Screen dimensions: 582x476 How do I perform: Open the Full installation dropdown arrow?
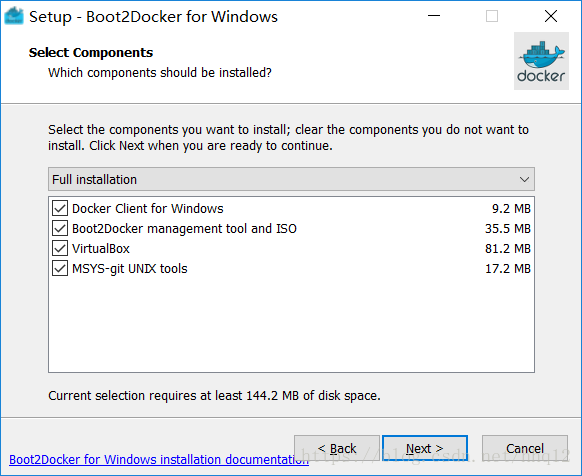(524, 180)
